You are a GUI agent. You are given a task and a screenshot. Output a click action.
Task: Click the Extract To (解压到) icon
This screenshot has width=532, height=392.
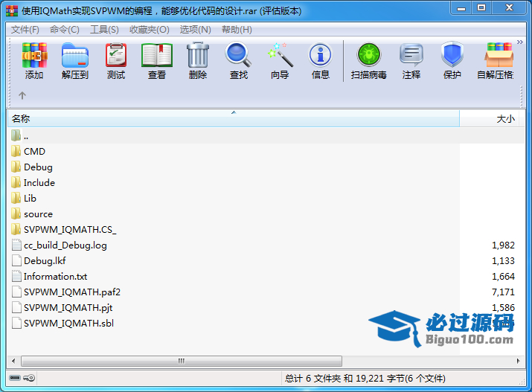click(75, 61)
